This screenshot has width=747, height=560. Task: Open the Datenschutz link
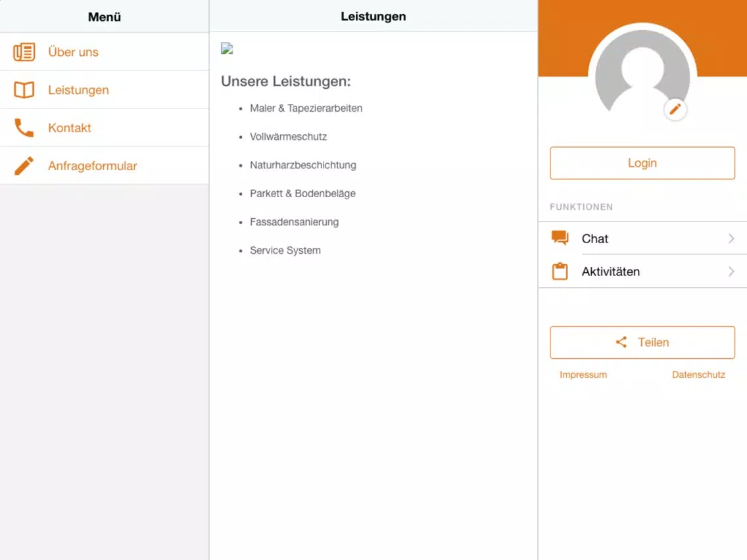point(698,375)
